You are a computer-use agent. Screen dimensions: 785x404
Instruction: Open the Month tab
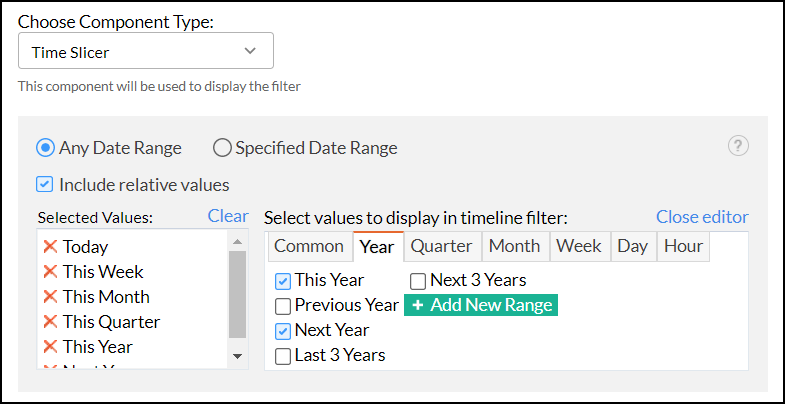pos(514,246)
